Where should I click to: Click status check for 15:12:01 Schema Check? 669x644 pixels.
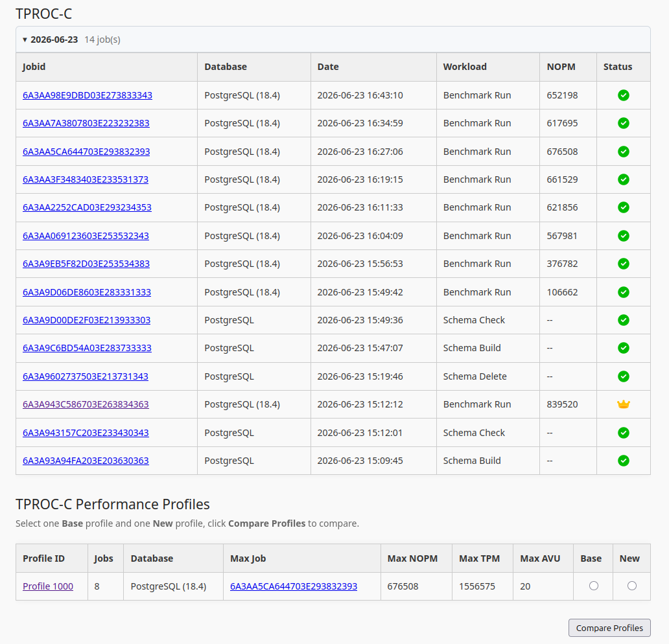click(624, 433)
